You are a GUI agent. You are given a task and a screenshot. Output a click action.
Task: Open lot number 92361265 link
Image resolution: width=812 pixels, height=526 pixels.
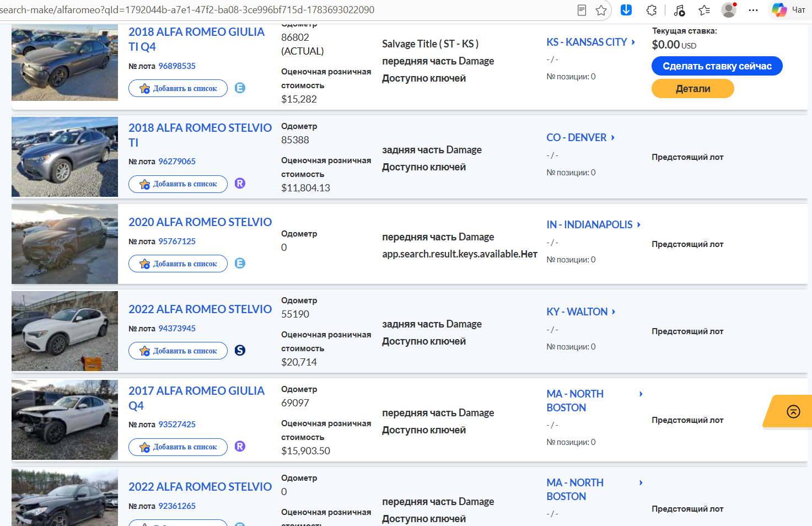click(x=177, y=506)
